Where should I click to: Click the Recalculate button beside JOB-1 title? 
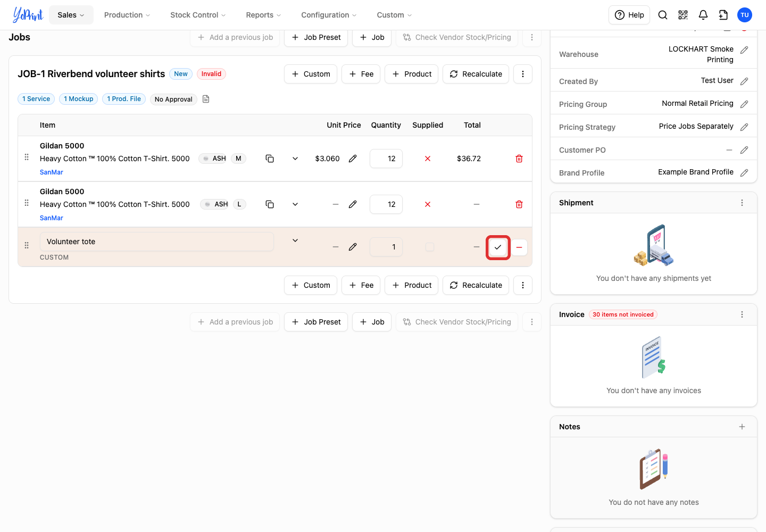476,74
